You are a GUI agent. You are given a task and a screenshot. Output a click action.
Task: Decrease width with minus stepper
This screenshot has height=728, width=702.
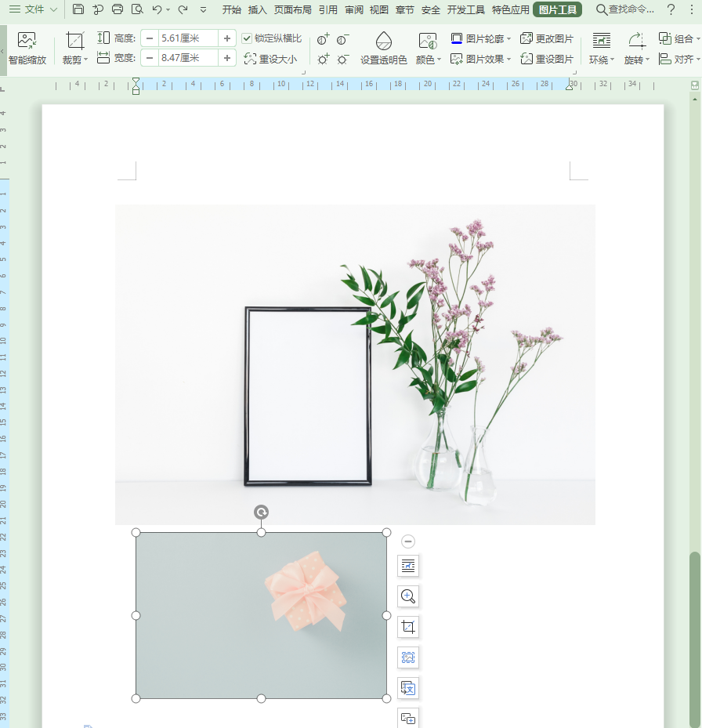coord(150,58)
